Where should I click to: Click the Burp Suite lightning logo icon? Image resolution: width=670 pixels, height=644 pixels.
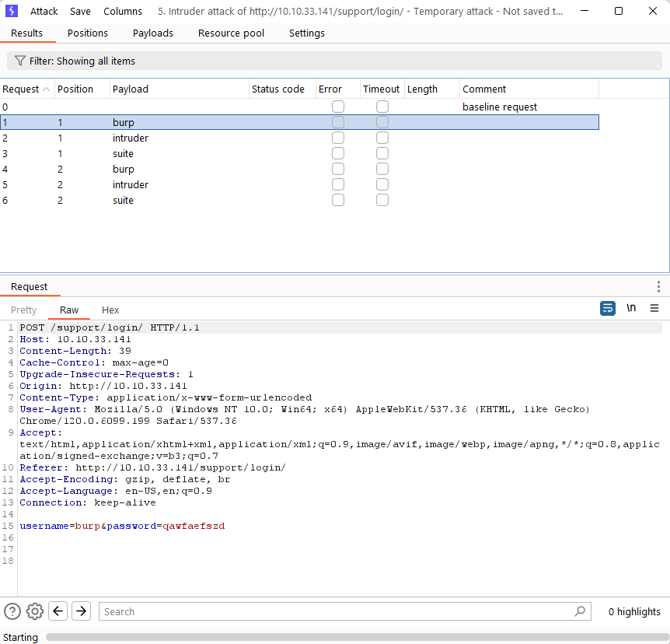[x=12, y=11]
